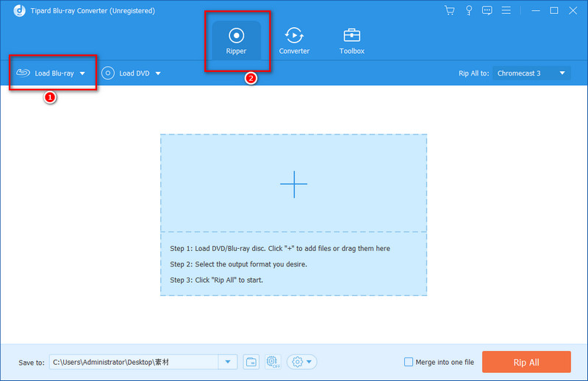Expand the Save to path dropdown arrow
588x381 pixels.
[228, 362]
